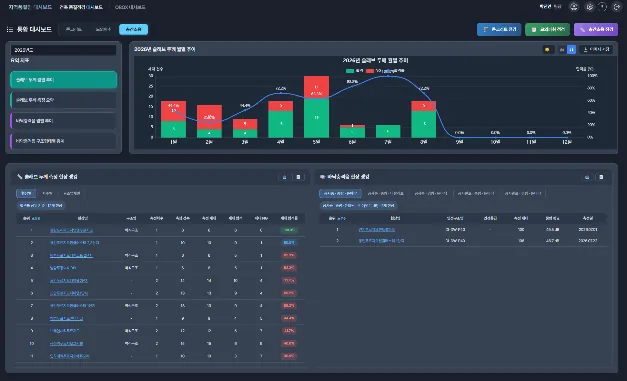Open the first dimmed 대시보드 navigation link

(30, 7)
